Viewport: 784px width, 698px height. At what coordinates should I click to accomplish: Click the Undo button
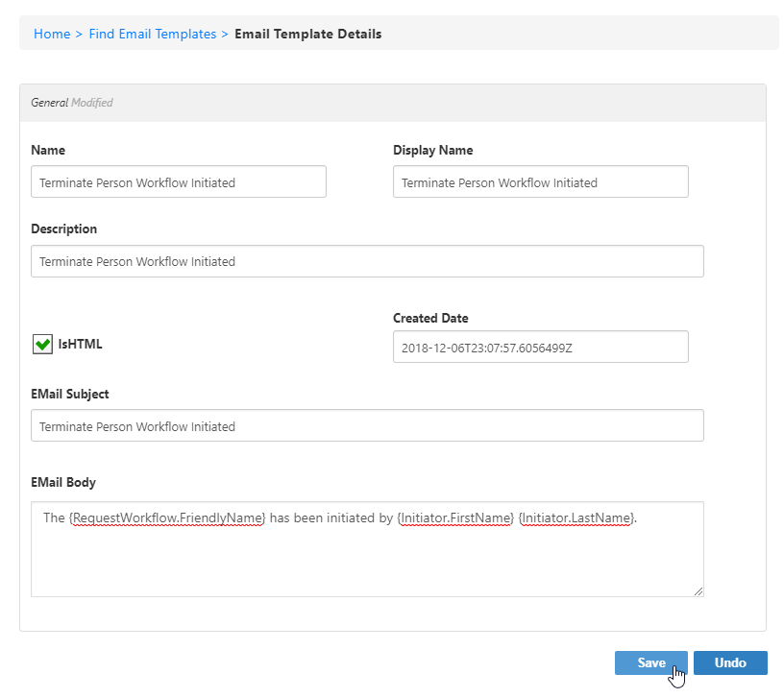(x=730, y=662)
